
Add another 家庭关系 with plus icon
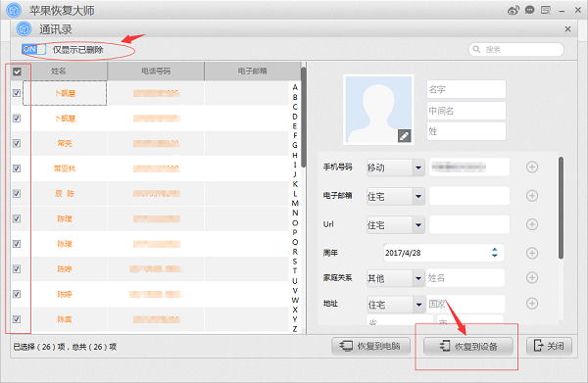click(x=532, y=277)
